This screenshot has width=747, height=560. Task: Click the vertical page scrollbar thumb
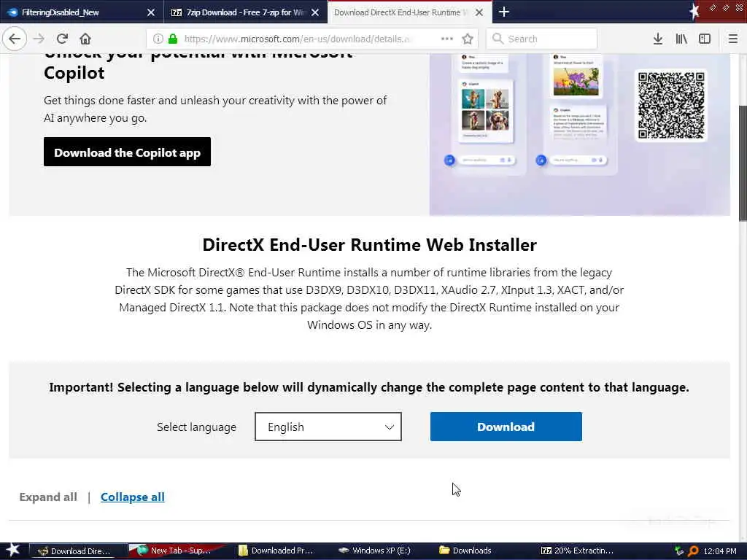pyautogui.click(x=743, y=163)
